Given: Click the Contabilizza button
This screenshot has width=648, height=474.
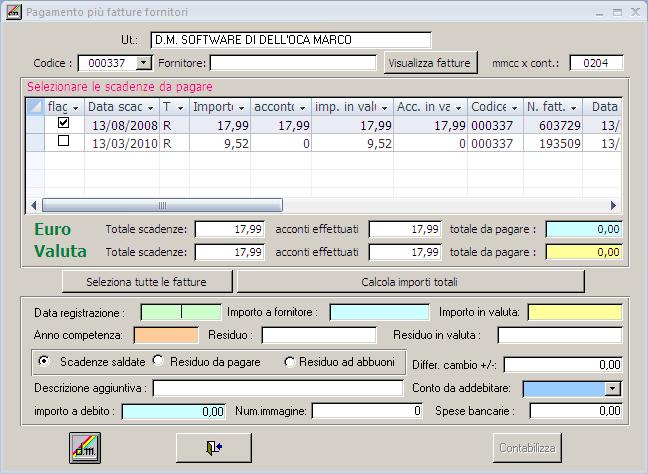Looking at the screenshot, I should [x=527, y=448].
